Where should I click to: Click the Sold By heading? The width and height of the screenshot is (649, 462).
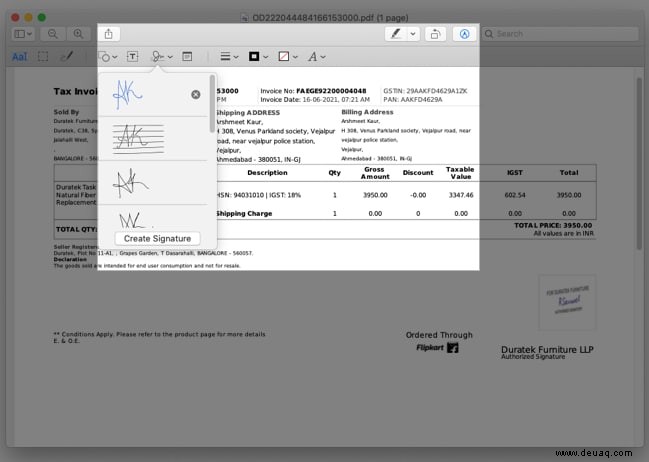66,112
